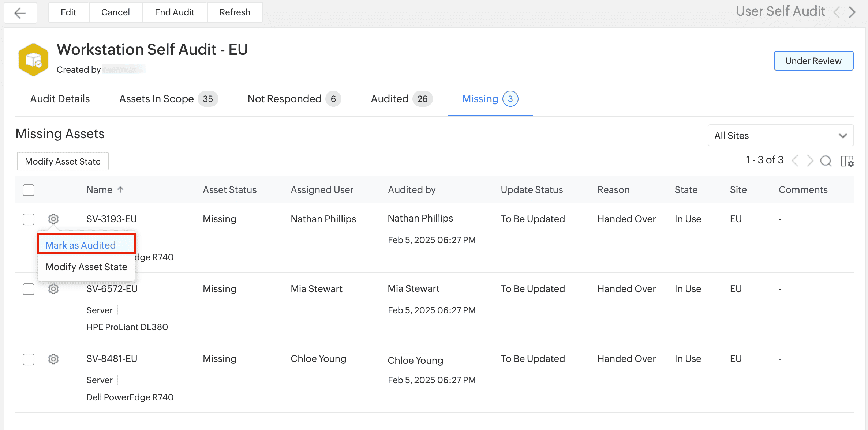Go to next page of missing assets
Screen dimensions: 868x430
[810, 161]
